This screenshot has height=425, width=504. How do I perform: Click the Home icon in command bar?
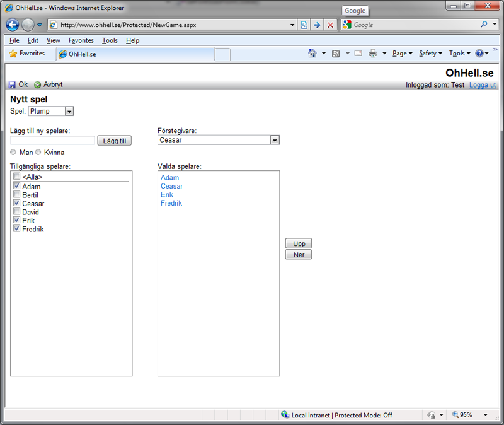coord(312,54)
